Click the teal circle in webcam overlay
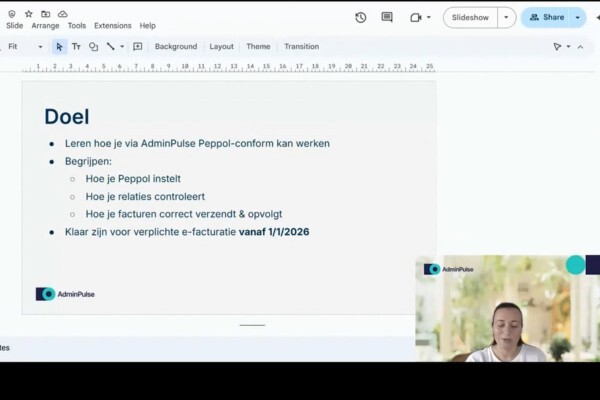600x400 pixels. pos(576,265)
